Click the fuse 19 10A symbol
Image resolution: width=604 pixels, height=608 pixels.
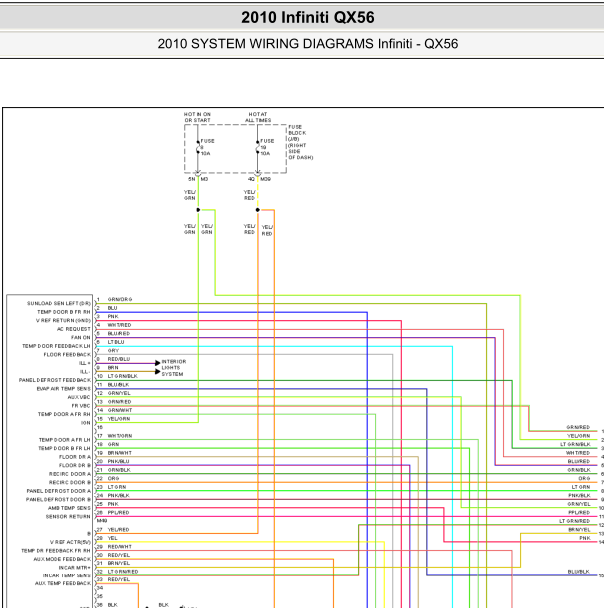tap(258, 147)
